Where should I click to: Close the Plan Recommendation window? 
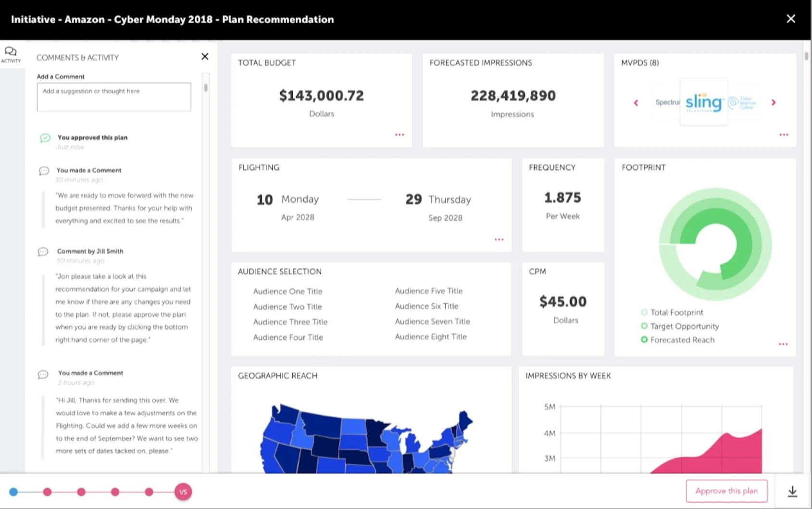(791, 19)
